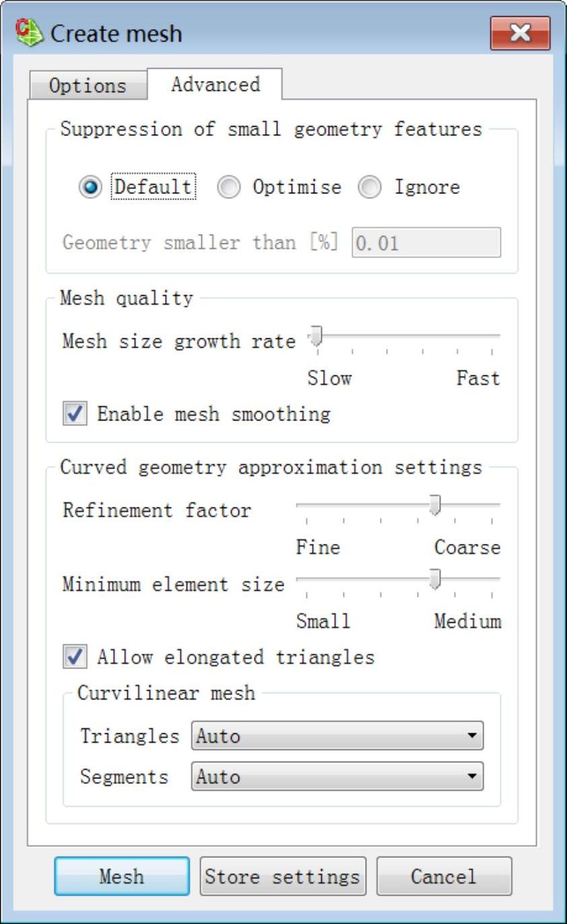The image size is (567, 924).
Task: Close the Create mesh dialog
Action: 520,33
